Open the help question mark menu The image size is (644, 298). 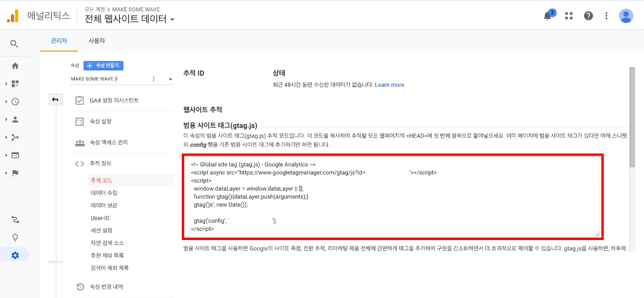(x=588, y=16)
